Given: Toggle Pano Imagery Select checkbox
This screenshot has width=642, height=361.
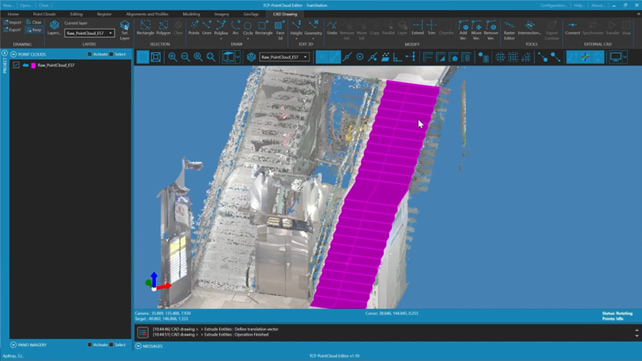Looking at the screenshot, I should (x=111, y=345).
